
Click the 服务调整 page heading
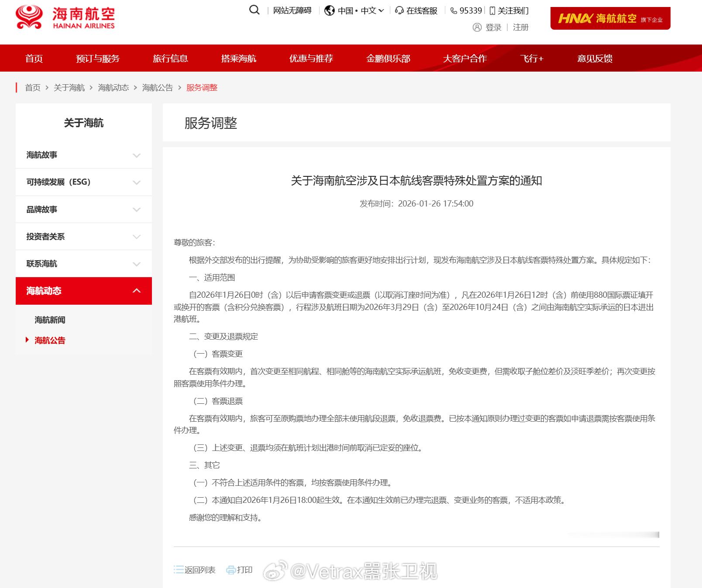(x=211, y=123)
